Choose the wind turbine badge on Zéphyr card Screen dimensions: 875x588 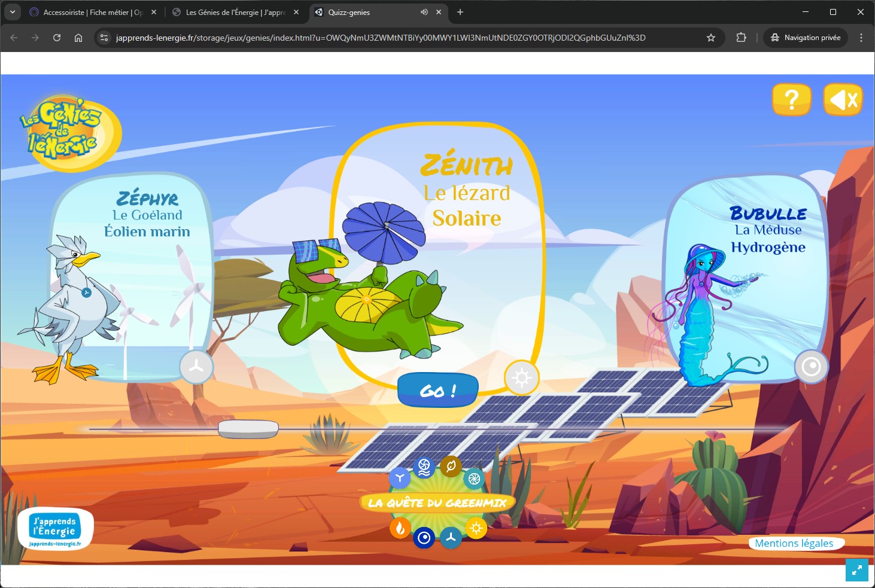(x=196, y=367)
